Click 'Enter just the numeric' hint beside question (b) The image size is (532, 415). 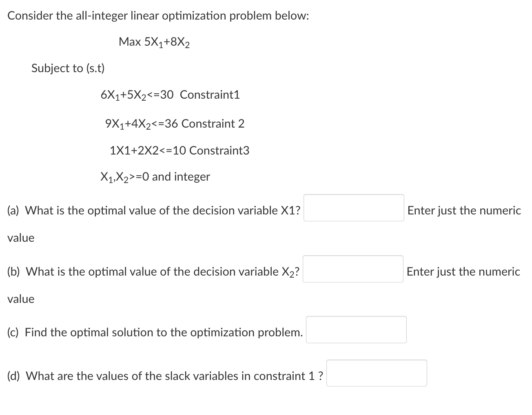point(463,272)
